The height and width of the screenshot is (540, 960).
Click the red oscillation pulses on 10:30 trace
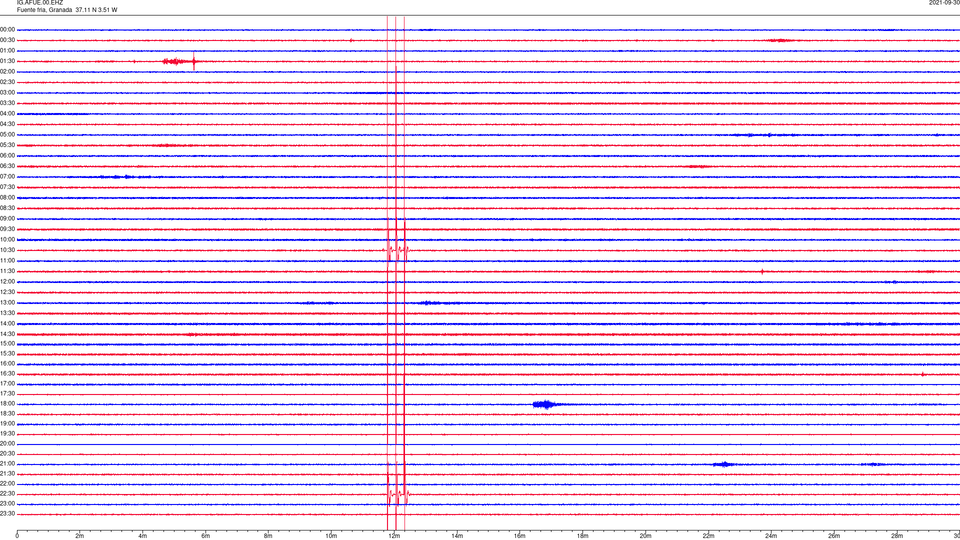[397, 250]
